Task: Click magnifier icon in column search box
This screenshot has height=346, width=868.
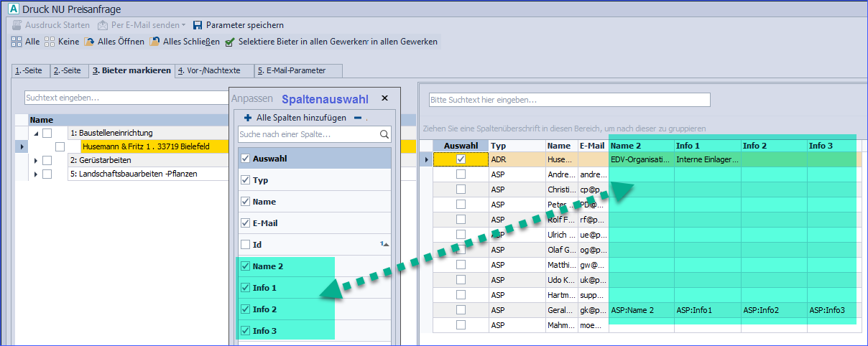Action: pyautogui.click(x=384, y=134)
